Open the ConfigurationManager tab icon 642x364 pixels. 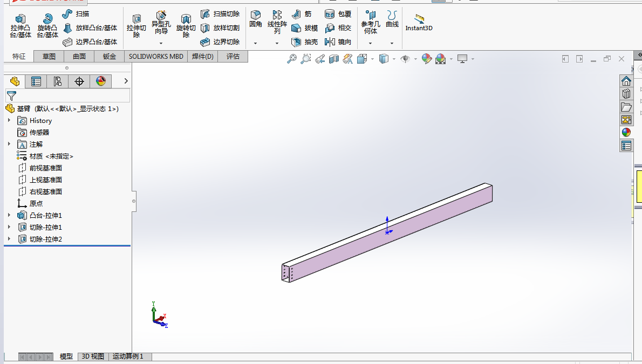tap(58, 81)
